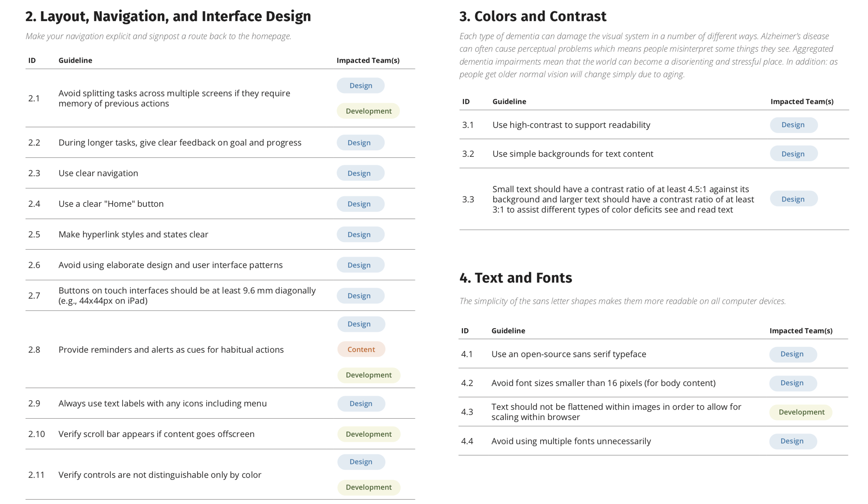Select the Design tag in row 2.7
The image size is (868, 504).
(360, 296)
